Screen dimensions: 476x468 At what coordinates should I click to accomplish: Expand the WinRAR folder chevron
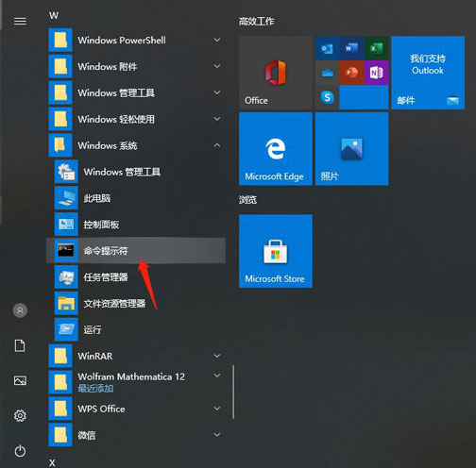coord(217,356)
